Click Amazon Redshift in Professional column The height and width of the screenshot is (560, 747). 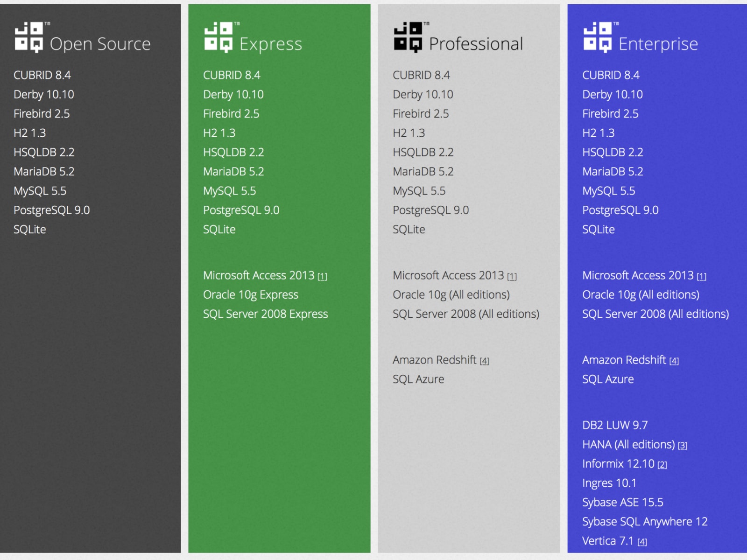[435, 360]
